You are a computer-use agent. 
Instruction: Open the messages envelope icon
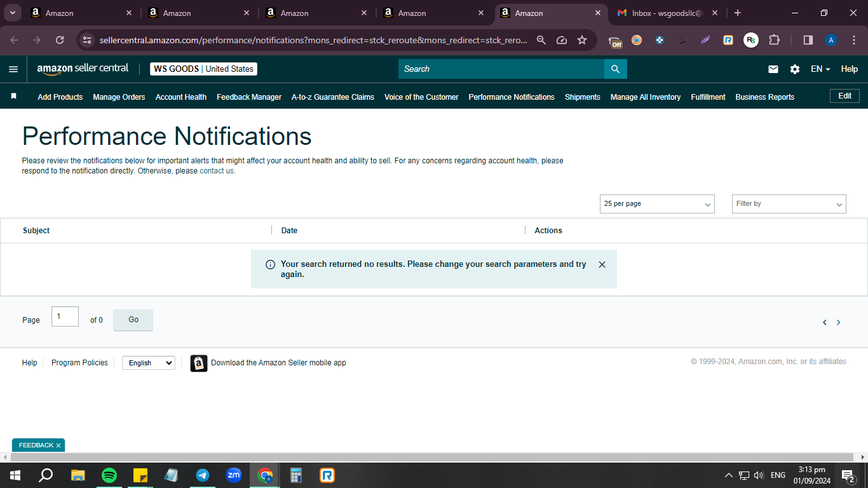(773, 69)
